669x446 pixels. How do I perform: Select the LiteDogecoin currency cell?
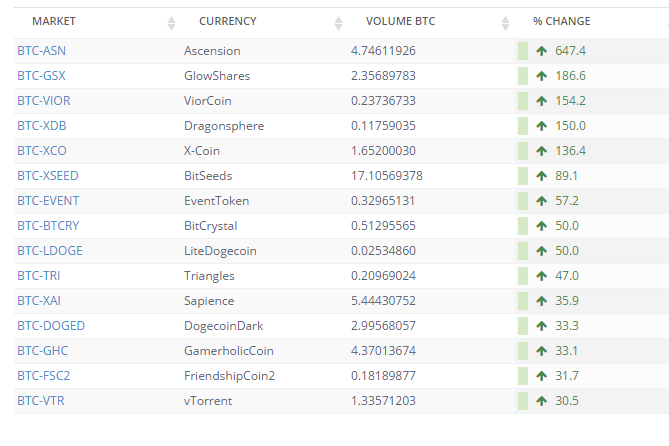point(220,251)
